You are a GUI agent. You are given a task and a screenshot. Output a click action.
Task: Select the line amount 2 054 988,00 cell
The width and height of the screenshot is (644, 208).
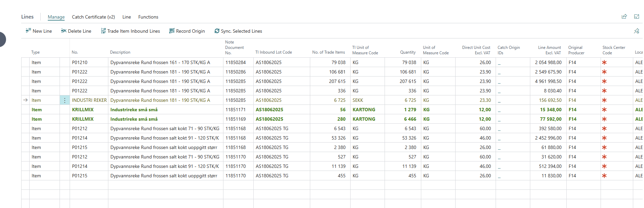548,62
